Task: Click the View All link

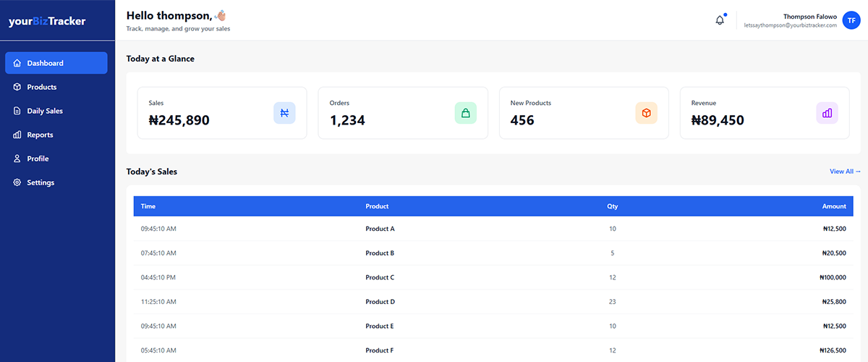Action: click(845, 172)
